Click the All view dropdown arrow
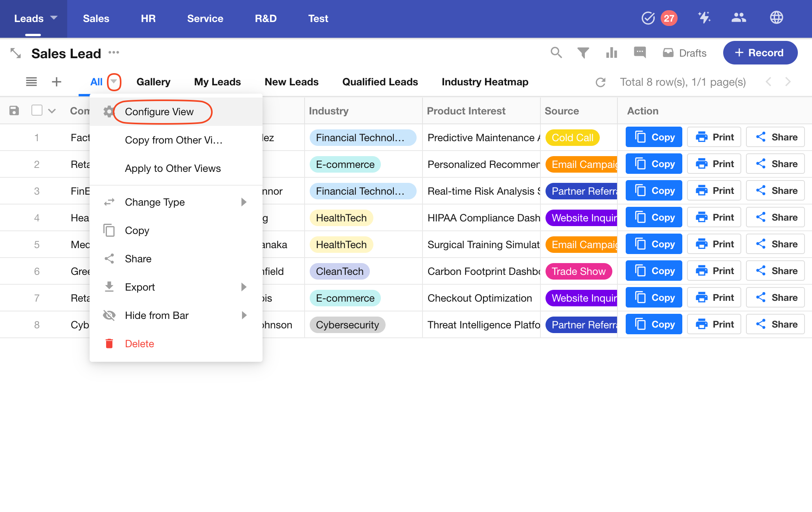This screenshot has height=512, width=812. coord(114,82)
